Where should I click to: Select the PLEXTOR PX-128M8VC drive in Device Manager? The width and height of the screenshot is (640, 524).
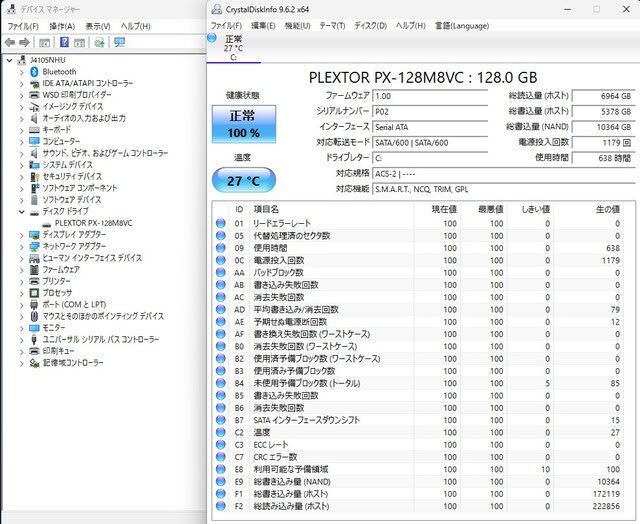click(x=93, y=223)
